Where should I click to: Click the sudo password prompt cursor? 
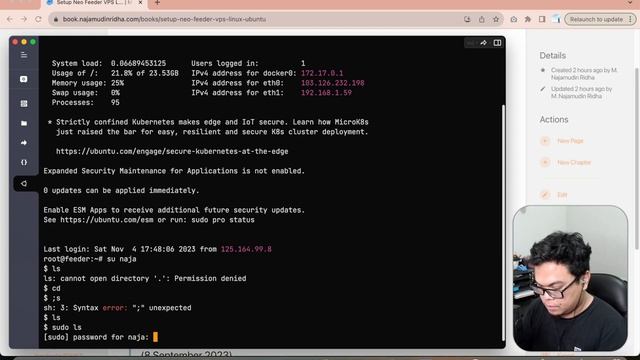pyautogui.click(x=155, y=337)
